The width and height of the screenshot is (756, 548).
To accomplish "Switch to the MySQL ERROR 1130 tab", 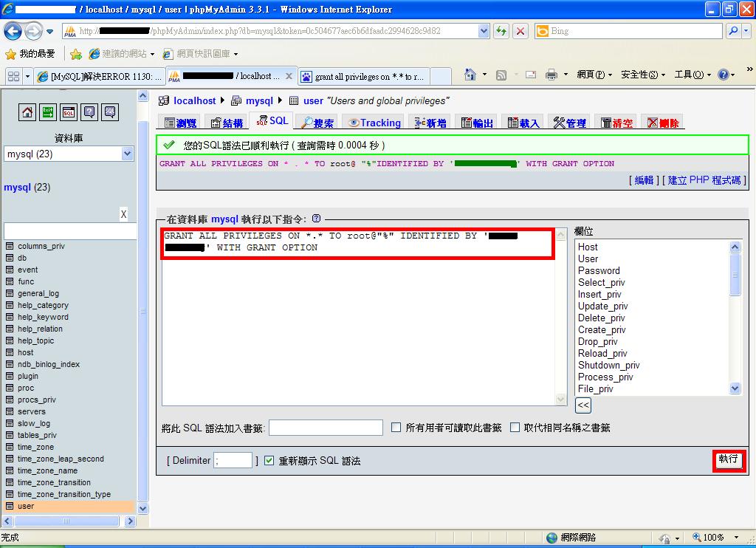I will pos(100,76).
